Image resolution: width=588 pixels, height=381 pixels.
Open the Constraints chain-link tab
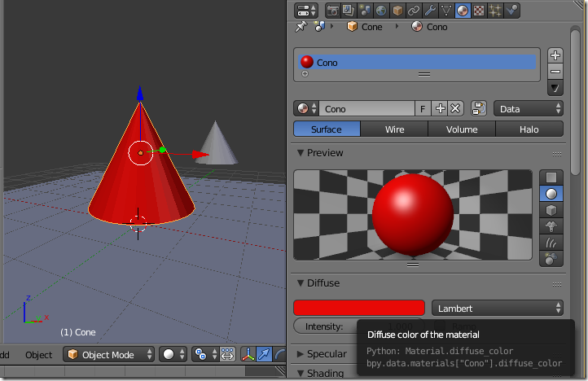pos(414,11)
